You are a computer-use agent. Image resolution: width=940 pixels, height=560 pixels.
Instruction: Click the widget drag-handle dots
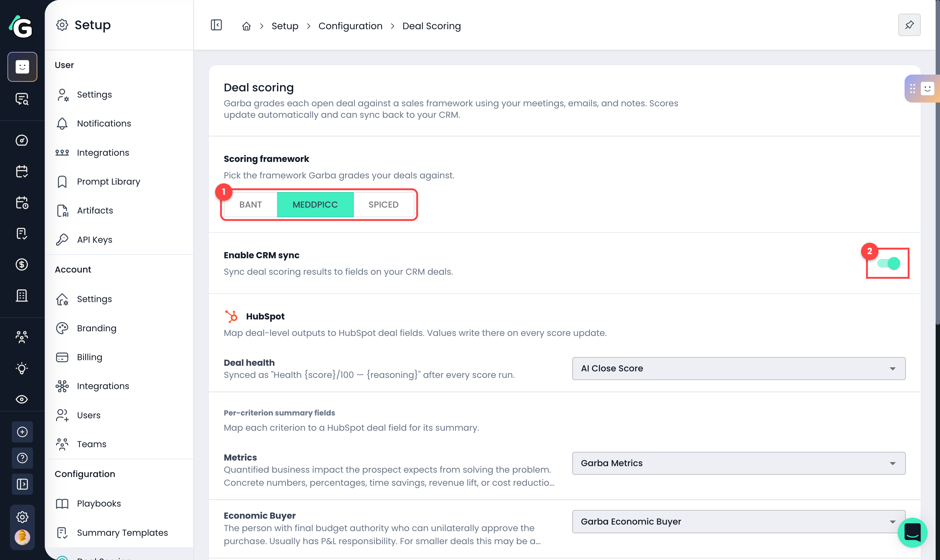(912, 89)
